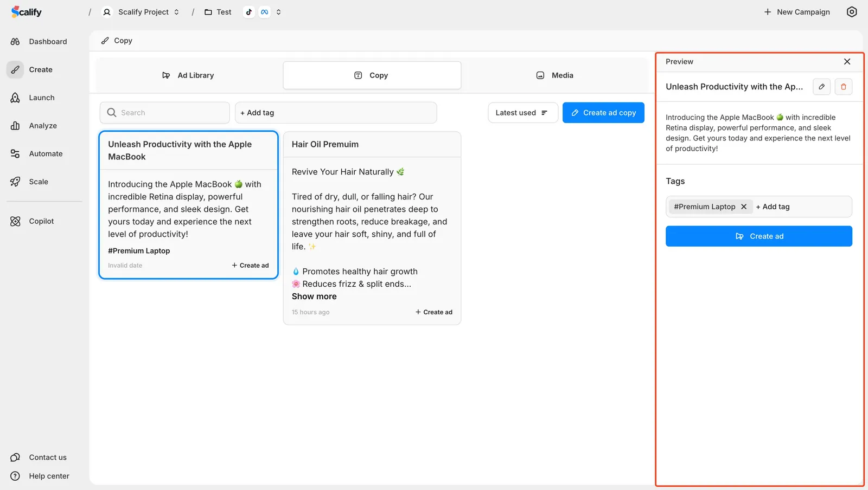Image resolution: width=868 pixels, height=490 pixels.
Task: Open the Latest used sort dropdown
Action: click(x=522, y=113)
